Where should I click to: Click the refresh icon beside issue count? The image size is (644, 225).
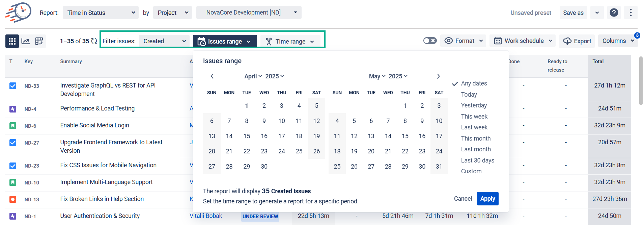point(94,41)
